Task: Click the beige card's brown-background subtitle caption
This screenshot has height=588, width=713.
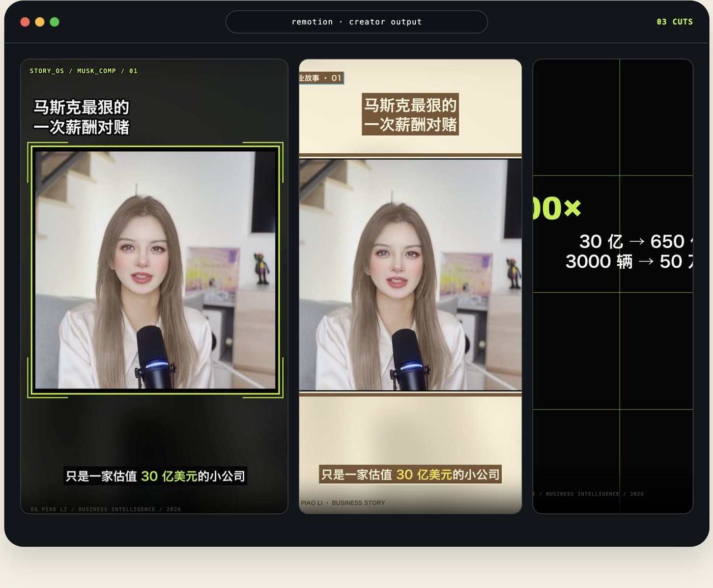Action: (410, 474)
